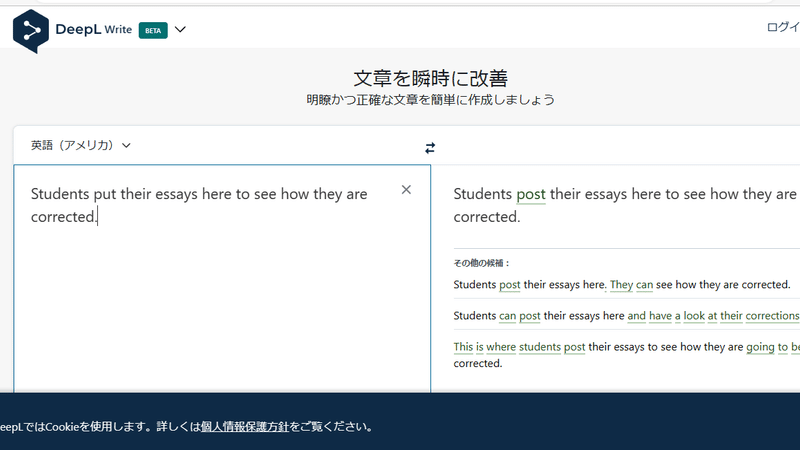
Task: Click the word "put" in the input text
Action: [105, 194]
